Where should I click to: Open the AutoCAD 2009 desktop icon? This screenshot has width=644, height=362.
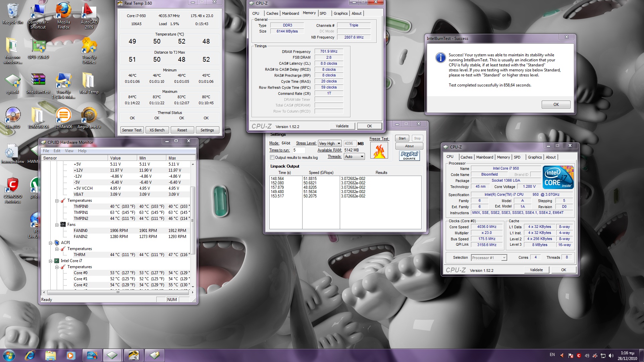(x=89, y=15)
